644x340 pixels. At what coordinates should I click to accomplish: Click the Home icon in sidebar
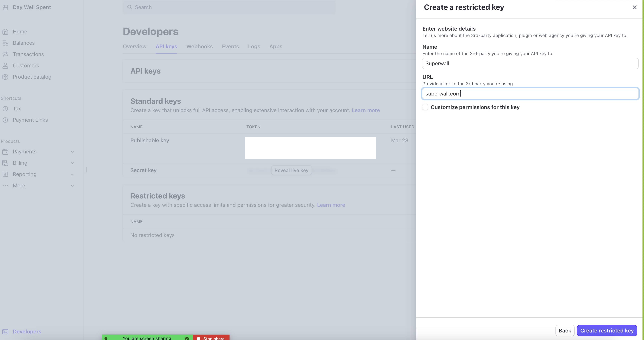click(x=5, y=32)
